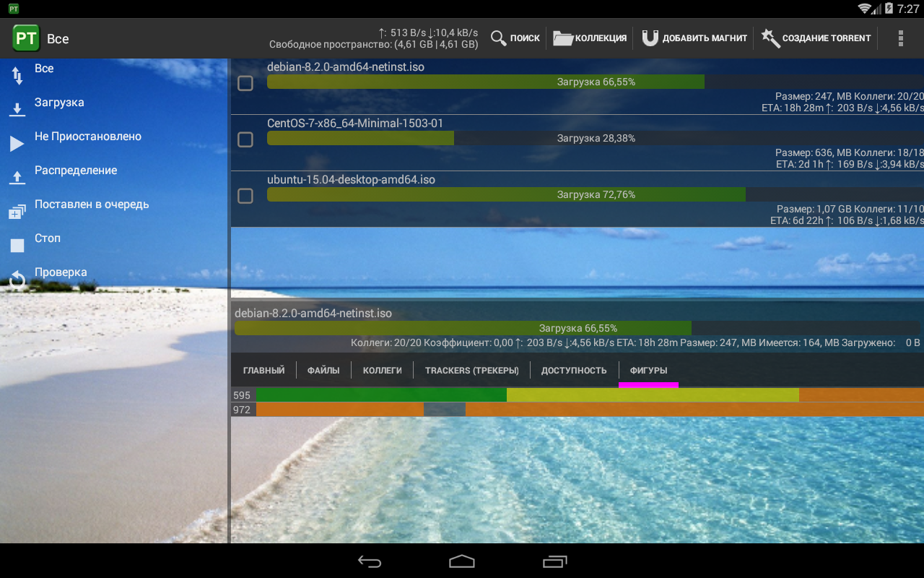The width and height of the screenshot is (924, 578).
Task: Open the PT app logo menu
Action: [26, 38]
